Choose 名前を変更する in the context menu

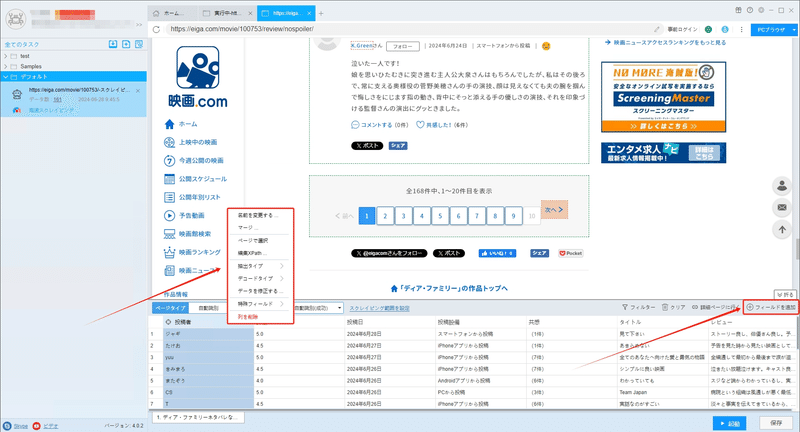click(260, 215)
